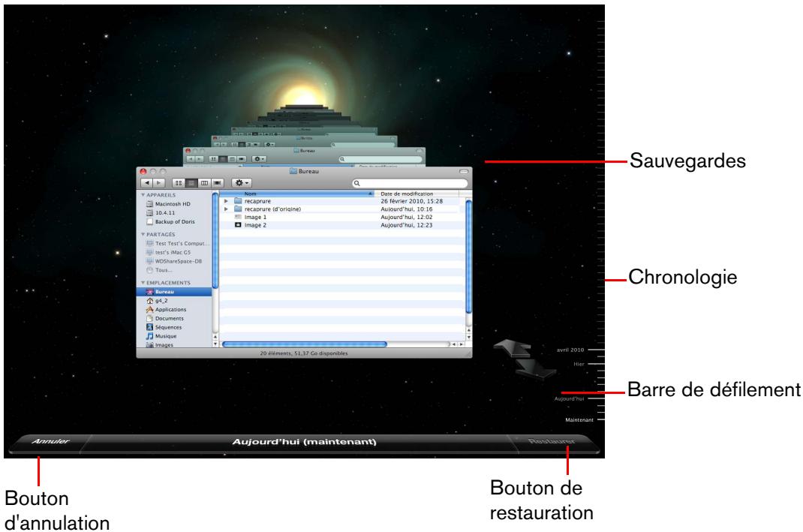Collapse the EMPLACEMENTS sidebar section
This screenshot has height=532, width=803.
143,283
